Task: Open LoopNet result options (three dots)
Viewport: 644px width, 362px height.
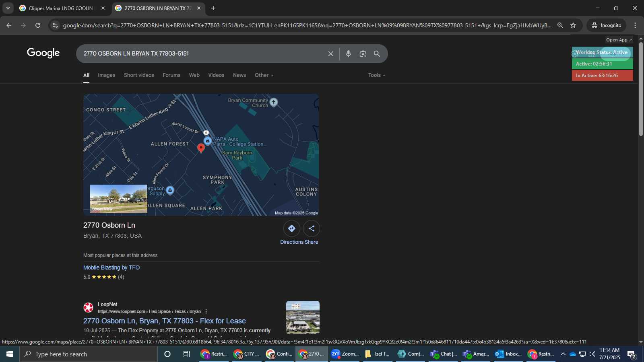Action: click(x=206, y=311)
